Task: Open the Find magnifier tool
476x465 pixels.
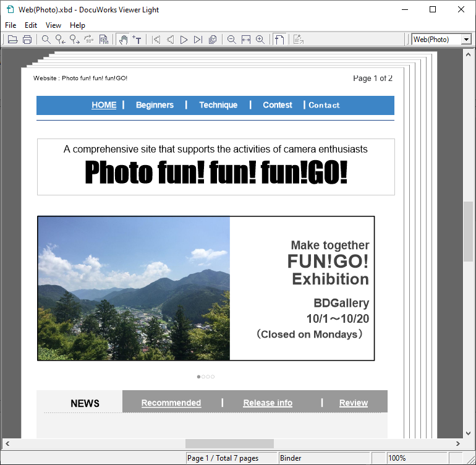Action: tap(46, 40)
